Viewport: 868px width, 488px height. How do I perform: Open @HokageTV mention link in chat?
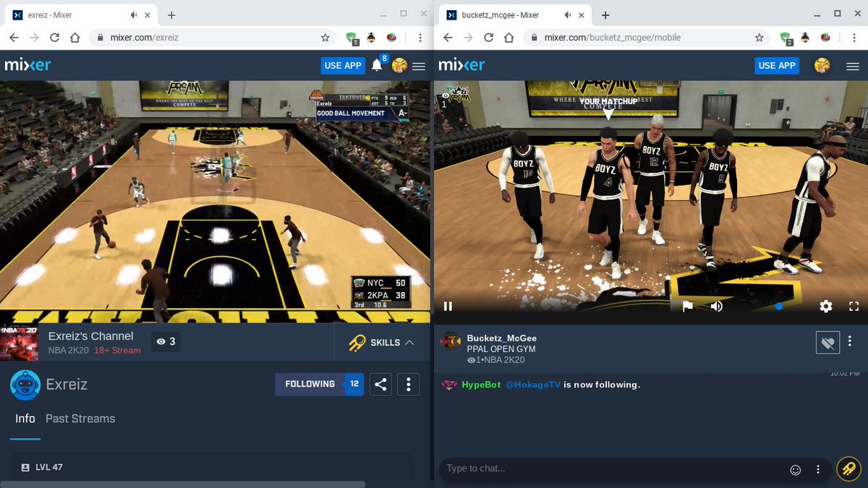(x=532, y=385)
